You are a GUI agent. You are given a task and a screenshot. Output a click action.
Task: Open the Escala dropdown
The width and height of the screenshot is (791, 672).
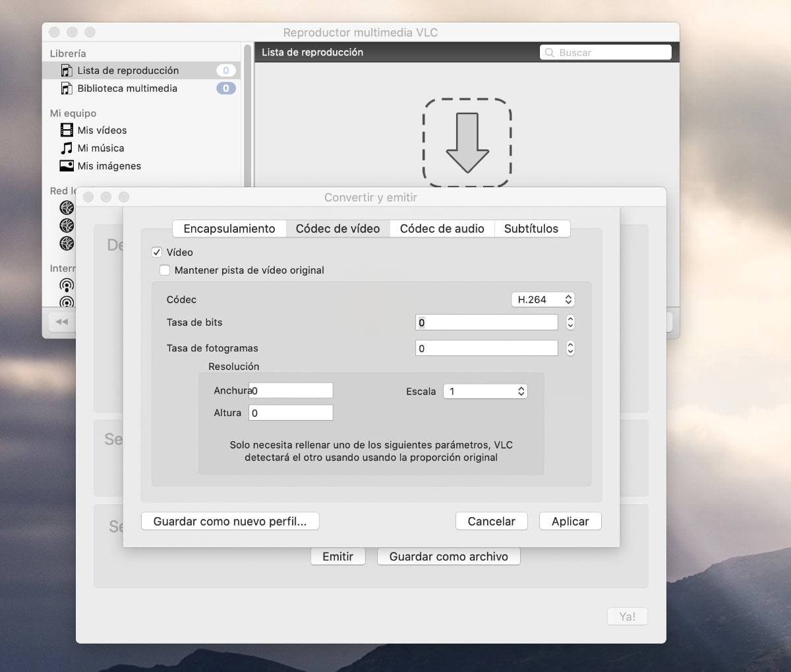[485, 391]
